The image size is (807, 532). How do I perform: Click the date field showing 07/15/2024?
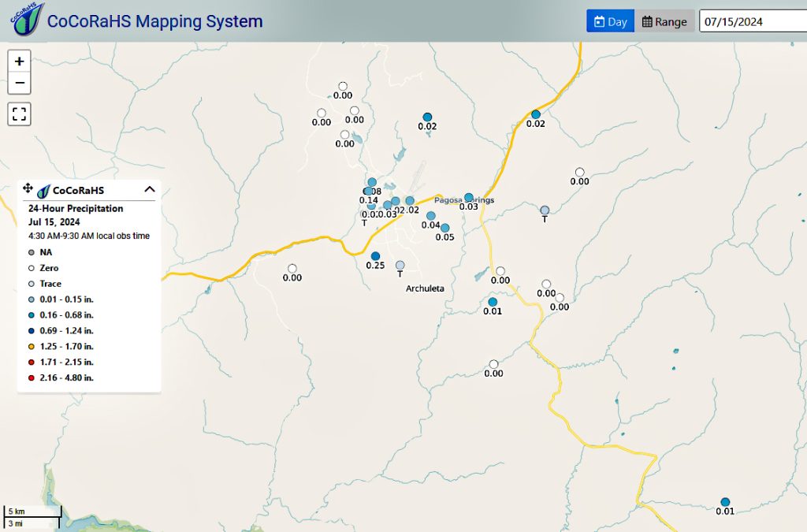tap(753, 21)
